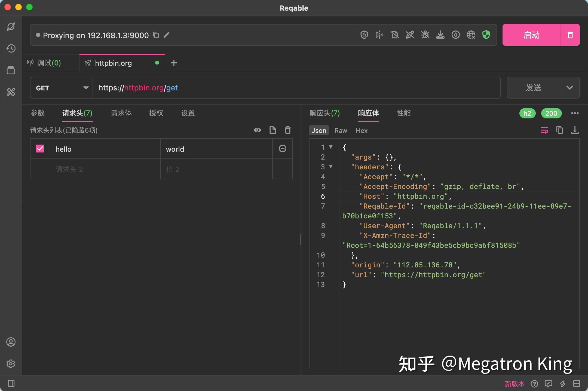
Task: Clear sessions with pink trash button
Action: coord(570,35)
